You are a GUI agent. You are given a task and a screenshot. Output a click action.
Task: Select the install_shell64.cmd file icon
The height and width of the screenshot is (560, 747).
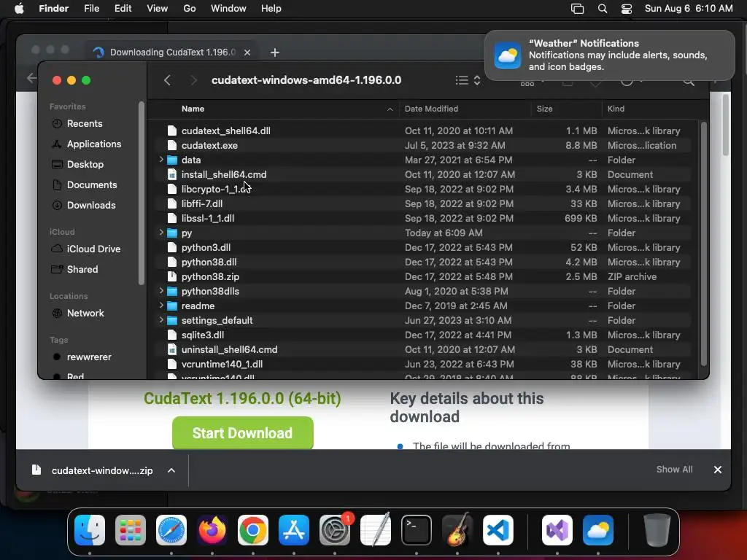click(172, 175)
